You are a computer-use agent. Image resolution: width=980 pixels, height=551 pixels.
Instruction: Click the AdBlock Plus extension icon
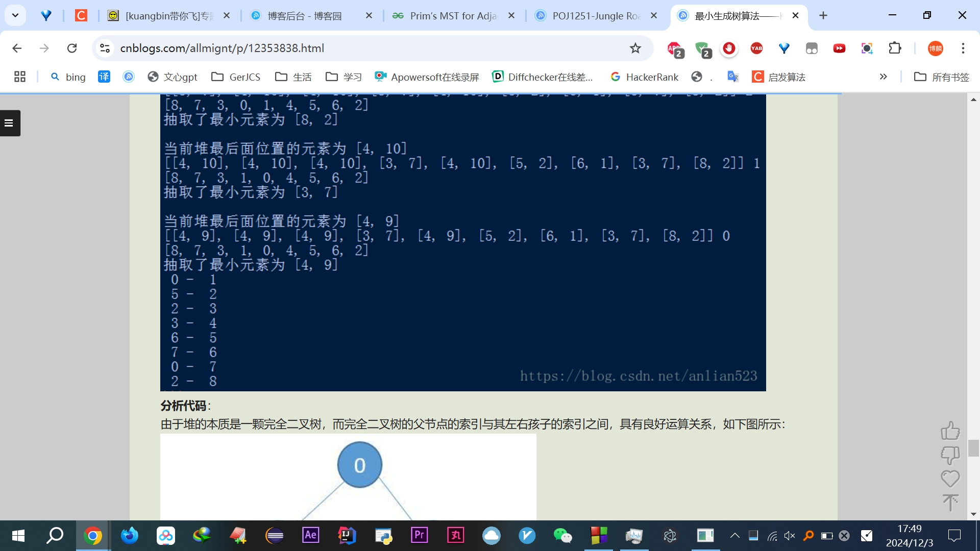pos(674,48)
